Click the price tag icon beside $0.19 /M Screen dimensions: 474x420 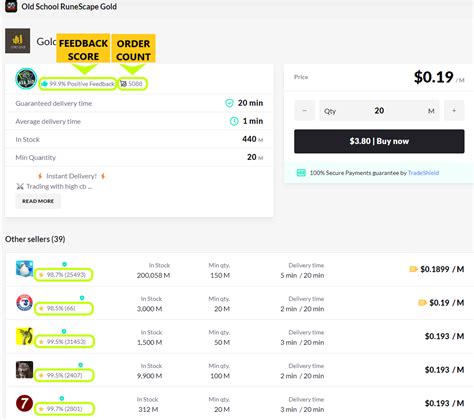[422, 303]
